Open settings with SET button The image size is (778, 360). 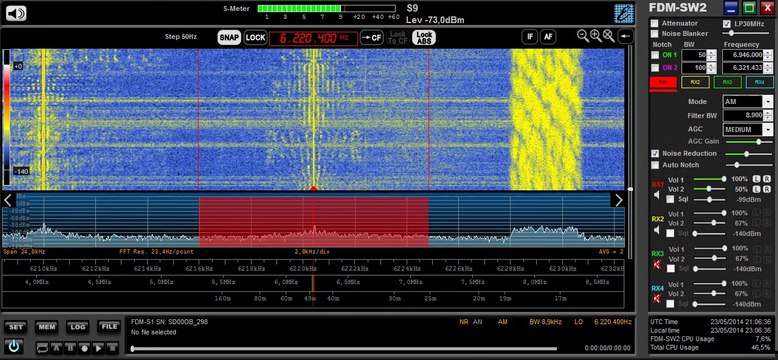(x=15, y=327)
